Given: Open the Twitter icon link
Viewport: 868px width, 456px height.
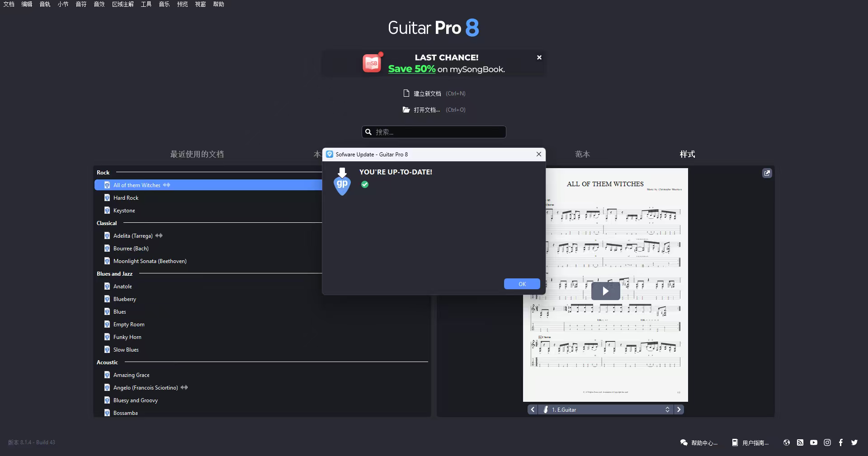Looking at the screenshot, I should tap(854, 442).
